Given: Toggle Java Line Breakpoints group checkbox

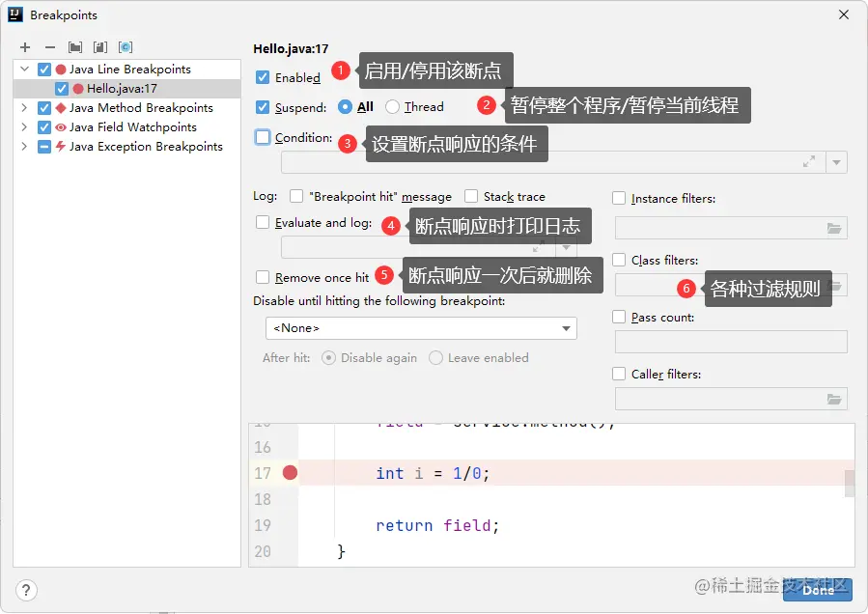Looking at the screenshot, I should [x=44, y=70].
